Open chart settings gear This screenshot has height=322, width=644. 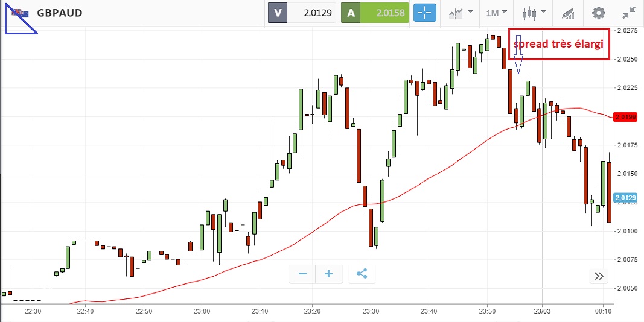click(x=598, y=13)
